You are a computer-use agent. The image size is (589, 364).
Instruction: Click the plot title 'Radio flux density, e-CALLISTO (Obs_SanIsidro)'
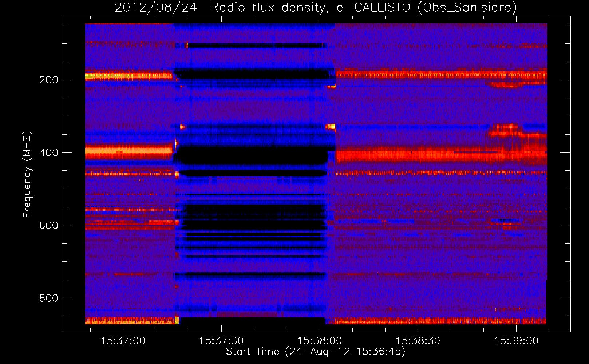coord(364,8)
